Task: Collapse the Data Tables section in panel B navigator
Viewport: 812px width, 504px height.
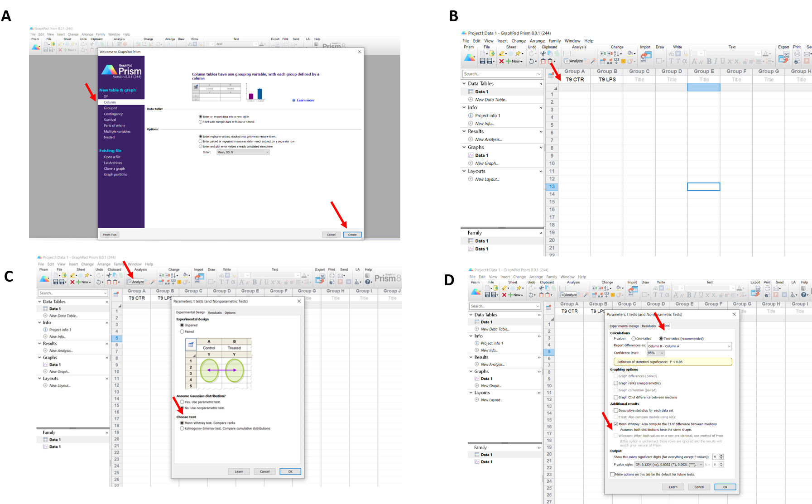Action: pos(464,83)
